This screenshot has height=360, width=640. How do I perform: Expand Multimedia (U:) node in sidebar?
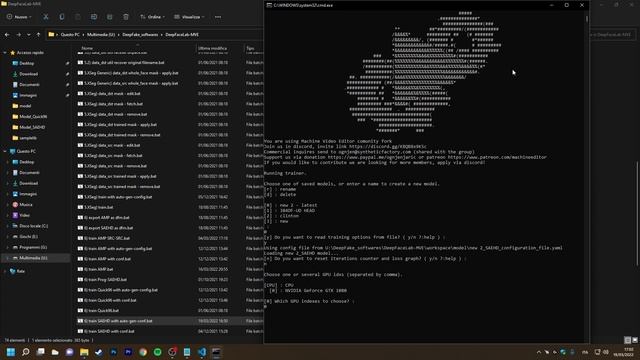tap(7, 258)
